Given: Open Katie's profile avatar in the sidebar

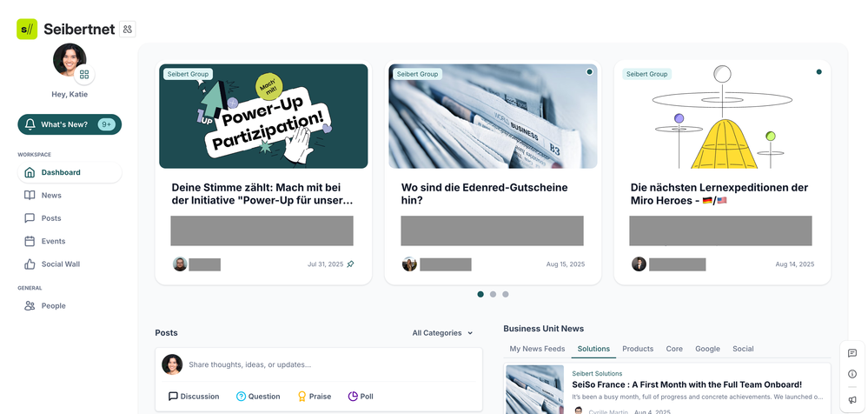Looking at the screenshot, I should pos(70,60).
